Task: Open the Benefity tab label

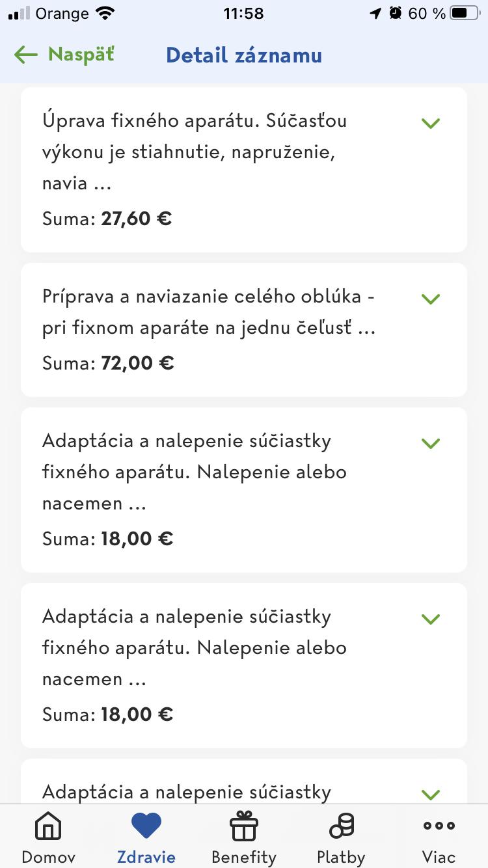Action: 244,856
